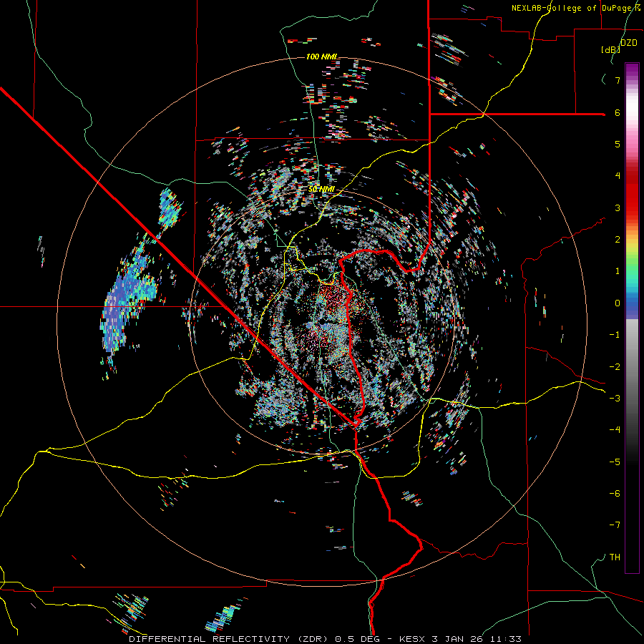Click the '50 NMI' range ring label
This screenshot has height=644, width=644.
click(x=321, y=190)
